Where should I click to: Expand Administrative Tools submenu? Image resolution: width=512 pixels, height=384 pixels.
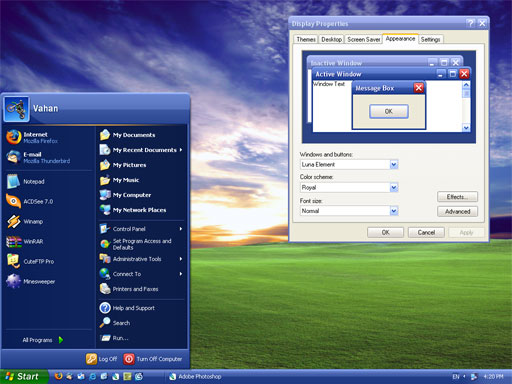(x=141, y=259)
